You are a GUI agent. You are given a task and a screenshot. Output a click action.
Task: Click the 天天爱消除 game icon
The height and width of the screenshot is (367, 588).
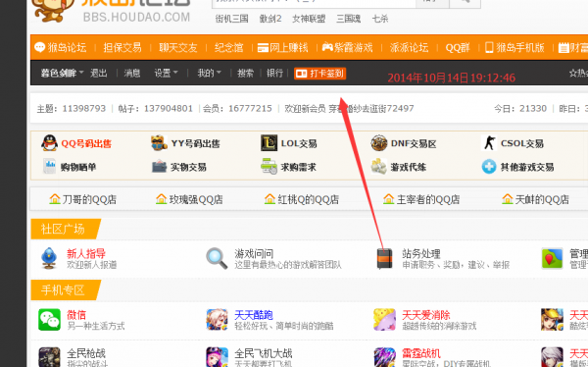tap(384, 320)
